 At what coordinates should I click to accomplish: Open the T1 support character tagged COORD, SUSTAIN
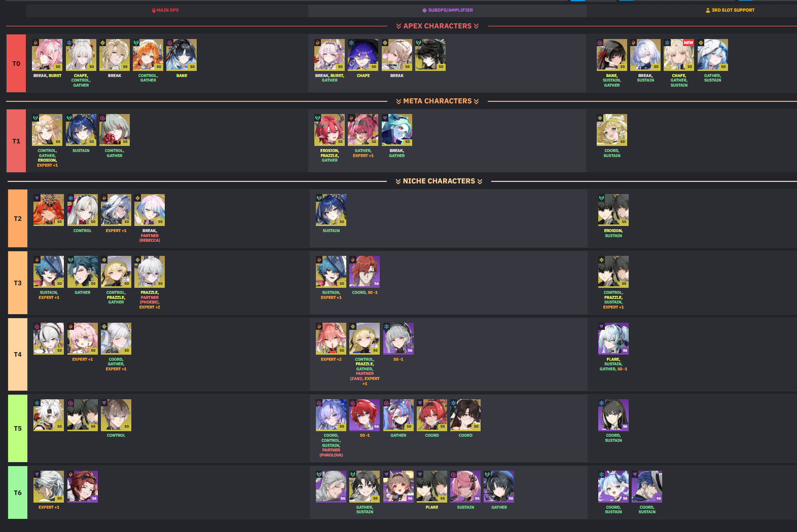[612, 130]
